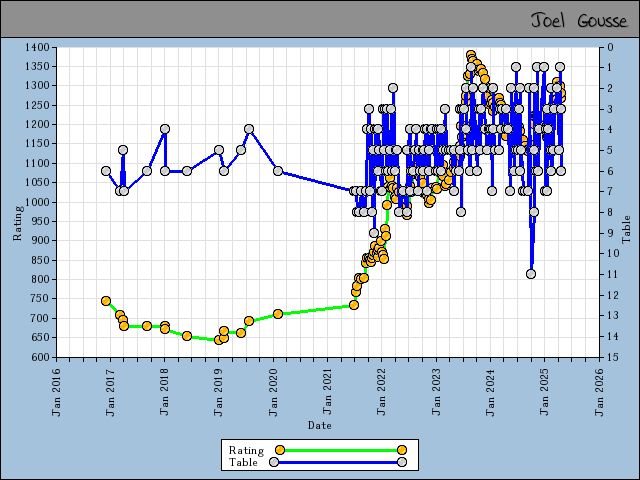640x480 pixels.
Task: Click the 'Jan 2023' date axis label
Action: [x=436, y=392]
